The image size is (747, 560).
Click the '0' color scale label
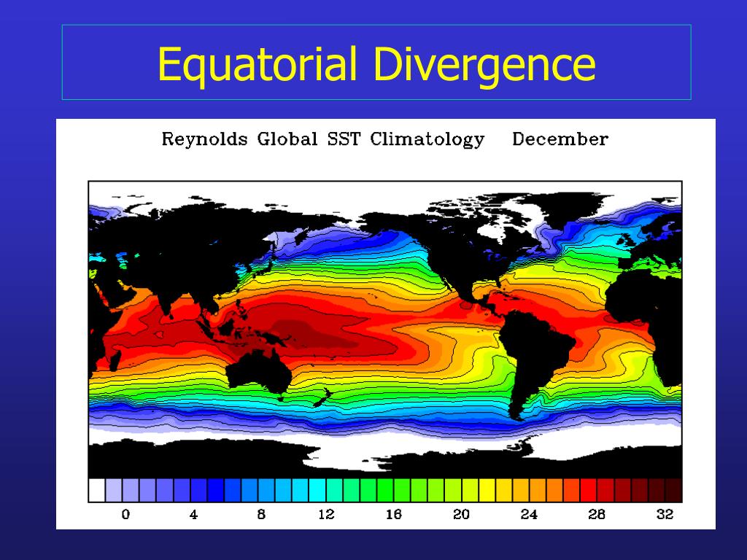coord(125,514)
